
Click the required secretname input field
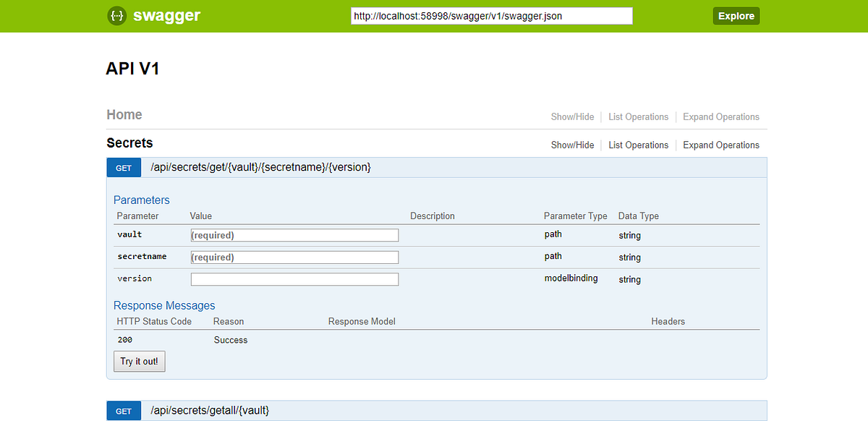(x=294, y=257)
